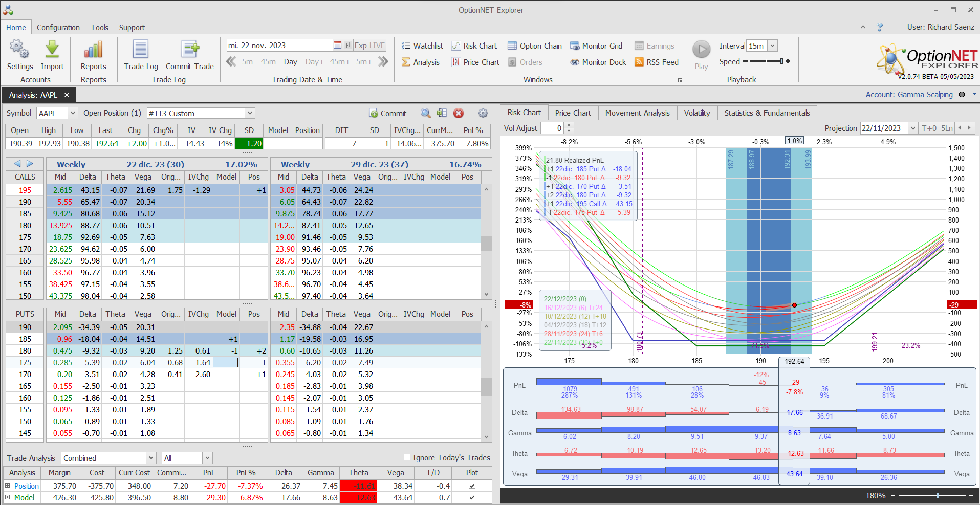Toggle the LIVE mode button
Image resolution: width=980 pixels, height=505 pixels.
(x=377, y=45)
